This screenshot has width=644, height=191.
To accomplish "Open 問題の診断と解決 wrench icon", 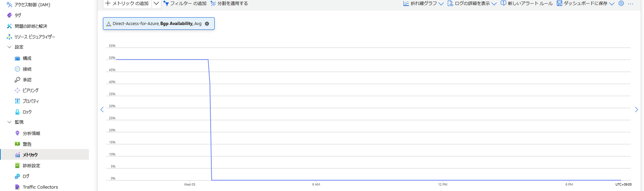I will coord(9,26).
